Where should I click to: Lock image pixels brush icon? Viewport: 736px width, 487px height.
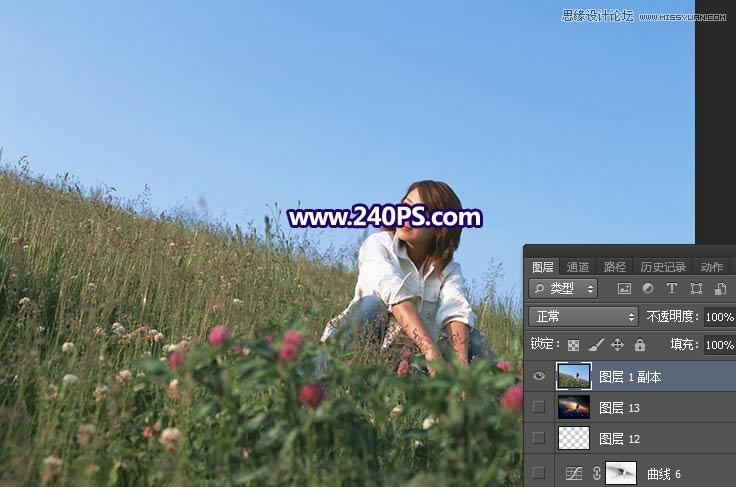tap(596, 345)
